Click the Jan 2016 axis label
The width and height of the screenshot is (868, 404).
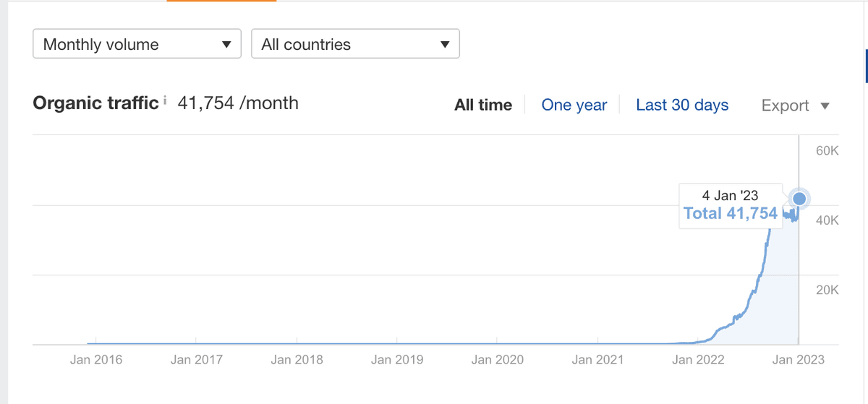tap(96, 359)
